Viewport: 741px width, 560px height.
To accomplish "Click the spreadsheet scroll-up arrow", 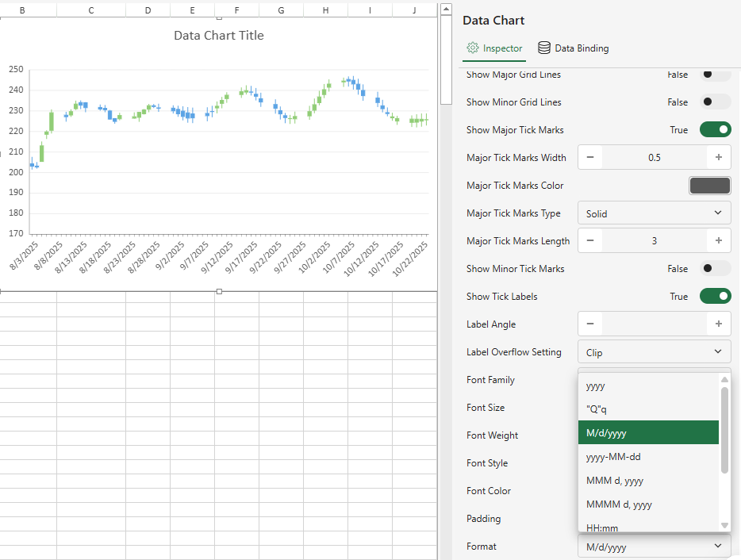I will (446, 9).
